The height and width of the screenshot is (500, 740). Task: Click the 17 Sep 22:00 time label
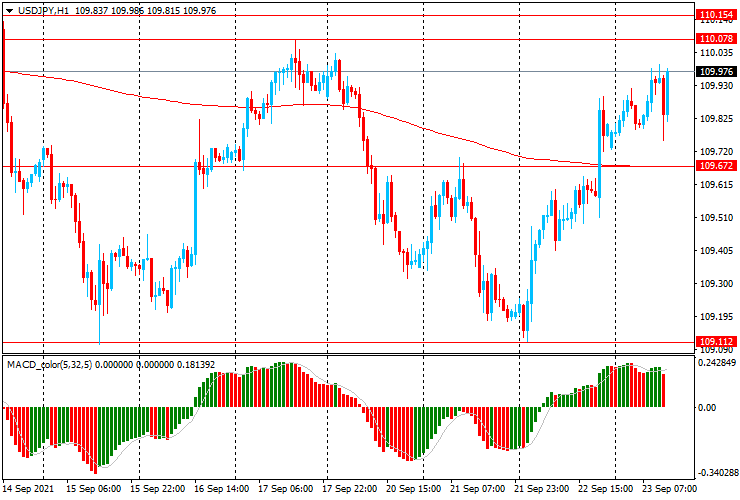[350, 488]
